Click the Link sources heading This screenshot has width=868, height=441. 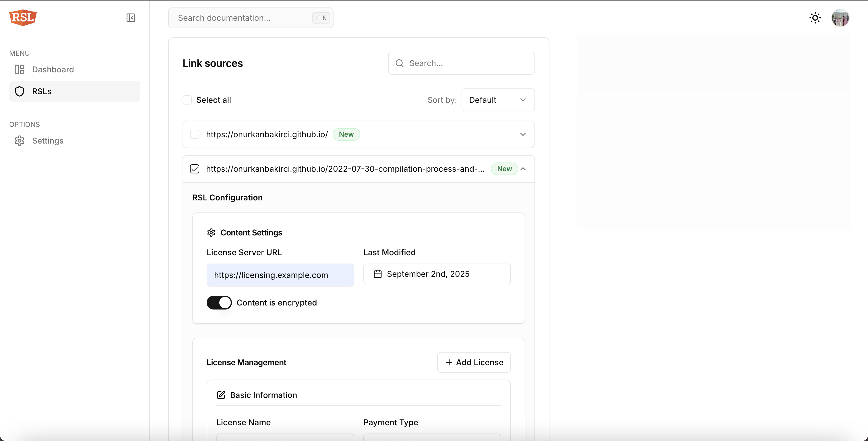pos(213,63)
